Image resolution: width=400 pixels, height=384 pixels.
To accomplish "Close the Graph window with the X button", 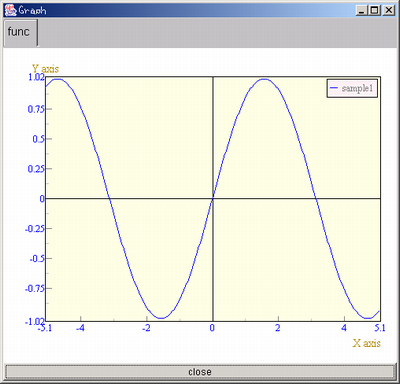I will pyautogui.click(x=388, y=10).
